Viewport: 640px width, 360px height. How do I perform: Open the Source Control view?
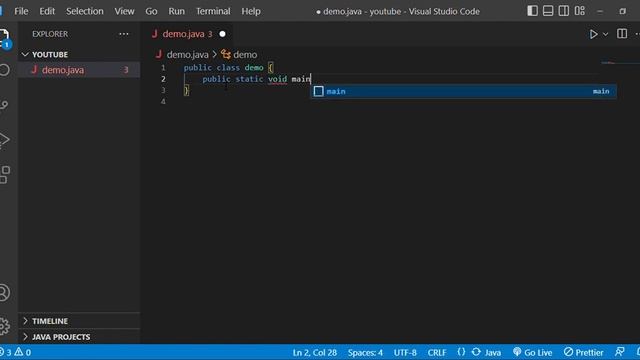tap(4, 105)
